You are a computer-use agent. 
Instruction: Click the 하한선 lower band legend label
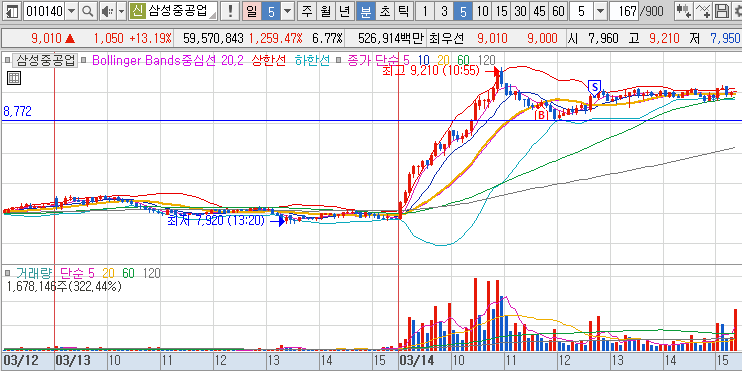click(312, 61)
